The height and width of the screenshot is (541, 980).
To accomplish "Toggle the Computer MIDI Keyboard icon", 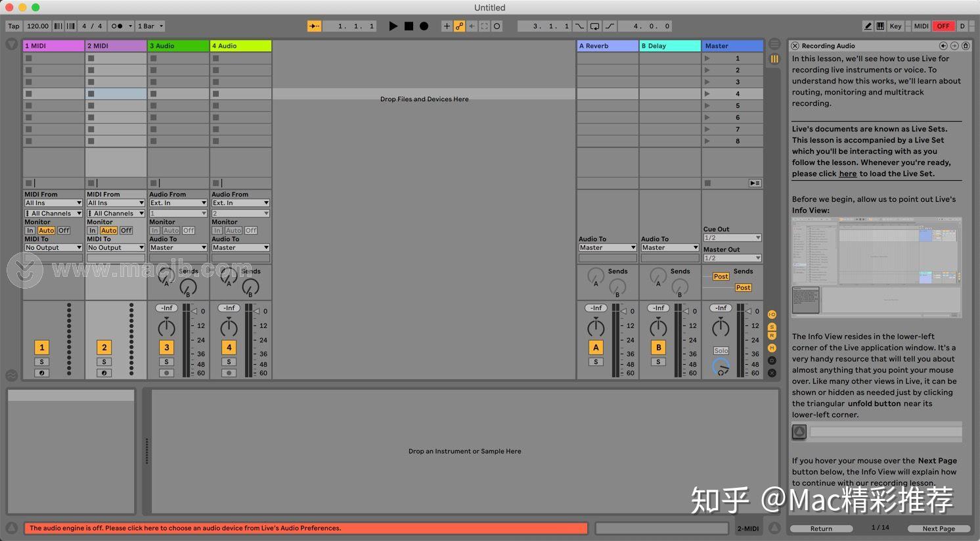I will coord(881,26).
